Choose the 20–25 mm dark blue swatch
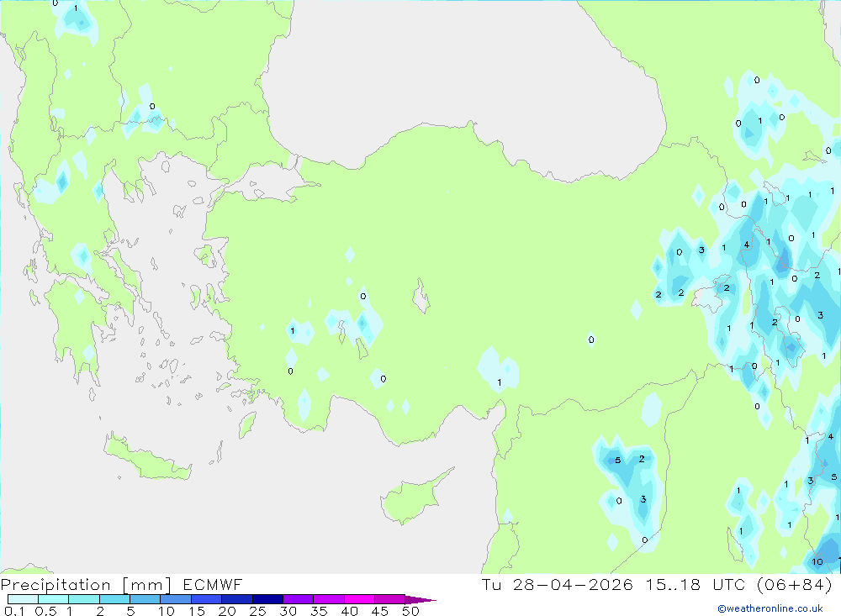 click(x=236, y=599)
